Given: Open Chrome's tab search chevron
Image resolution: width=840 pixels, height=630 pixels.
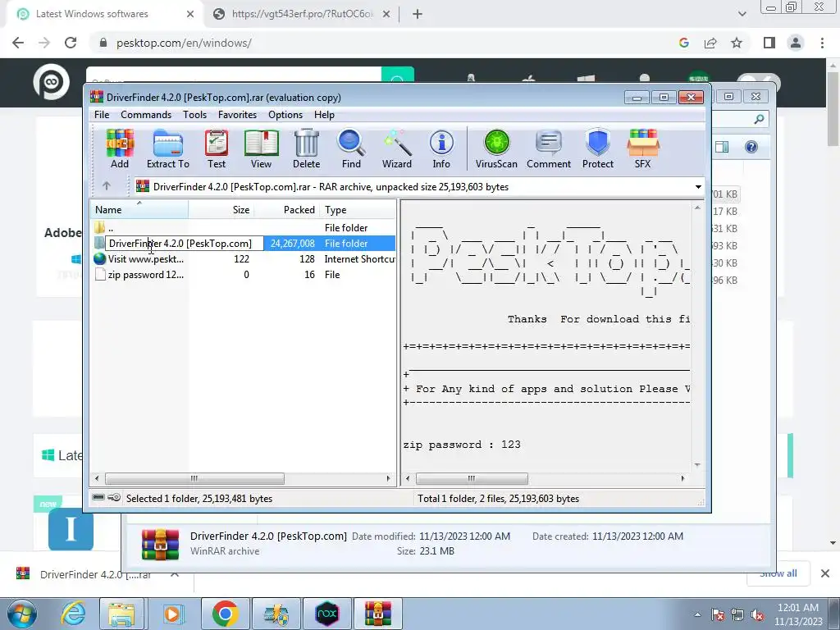Looking at the screenshot, I should [x=742, y=14].
